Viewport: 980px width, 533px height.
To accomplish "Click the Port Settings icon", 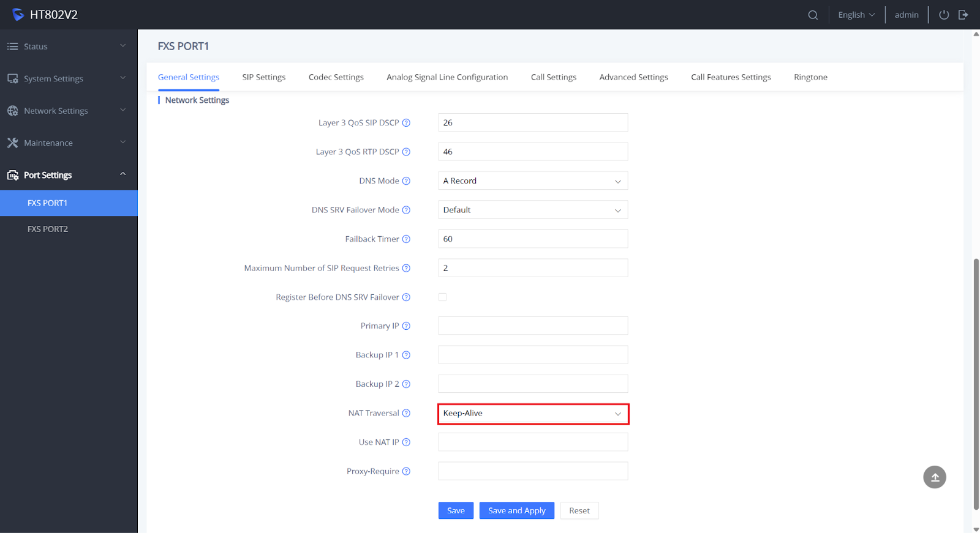I will [x=12, y=175].
